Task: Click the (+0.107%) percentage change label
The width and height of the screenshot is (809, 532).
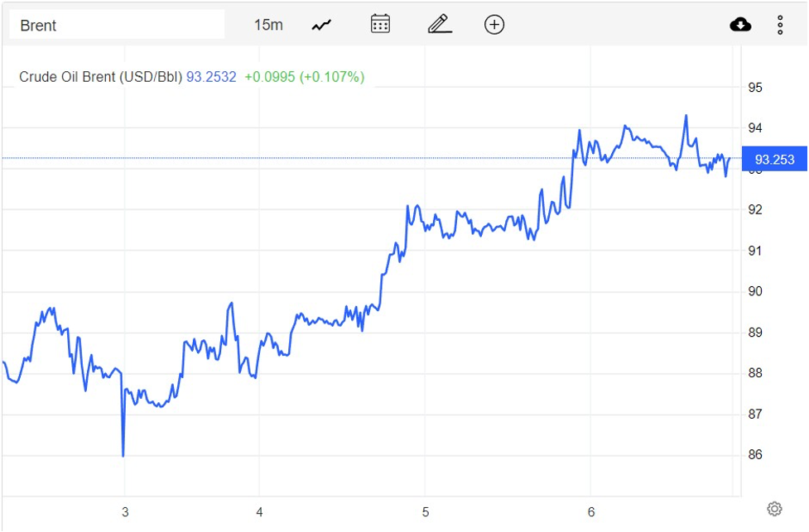Action: click(331, 77)
